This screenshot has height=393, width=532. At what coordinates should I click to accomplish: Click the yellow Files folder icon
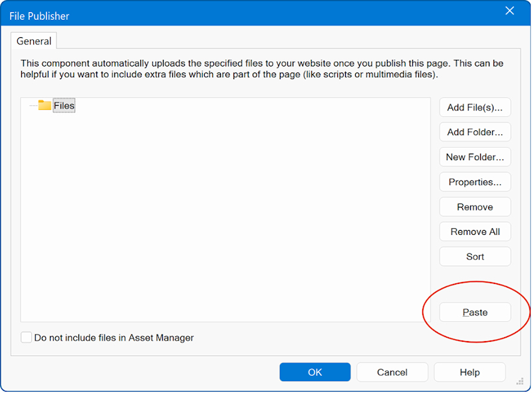[45, 105]
